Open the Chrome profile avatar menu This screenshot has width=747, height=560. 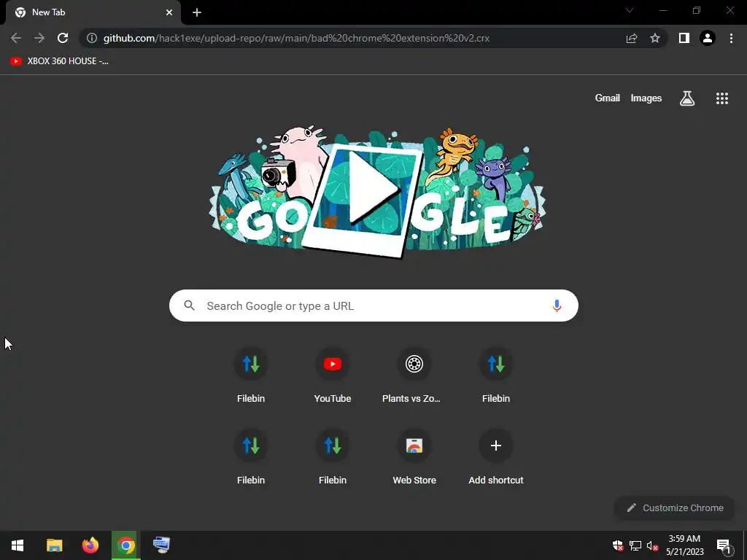pos(708,38)
